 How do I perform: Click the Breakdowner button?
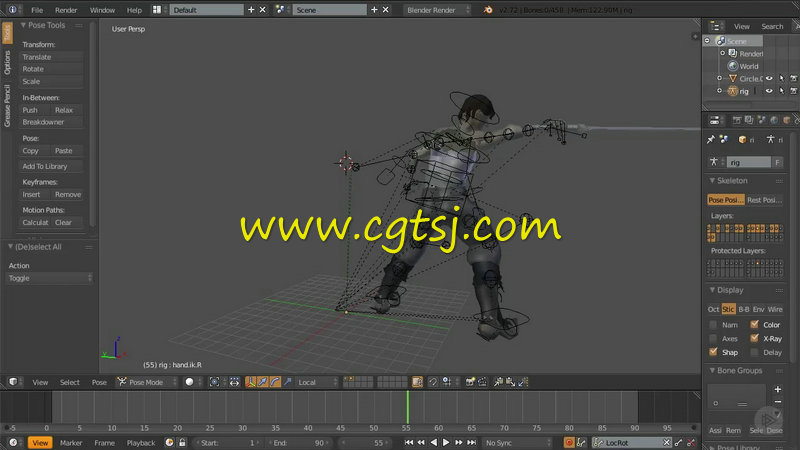point(51,122)
